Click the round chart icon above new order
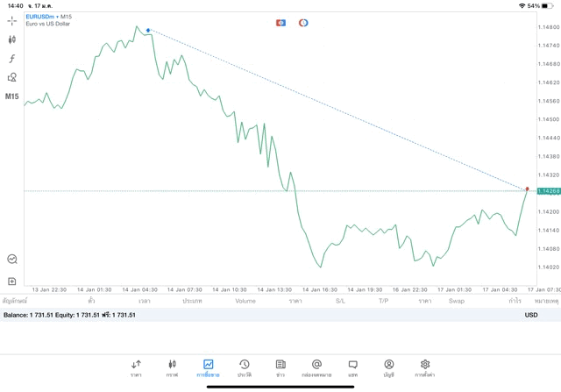 click(12, 260)
